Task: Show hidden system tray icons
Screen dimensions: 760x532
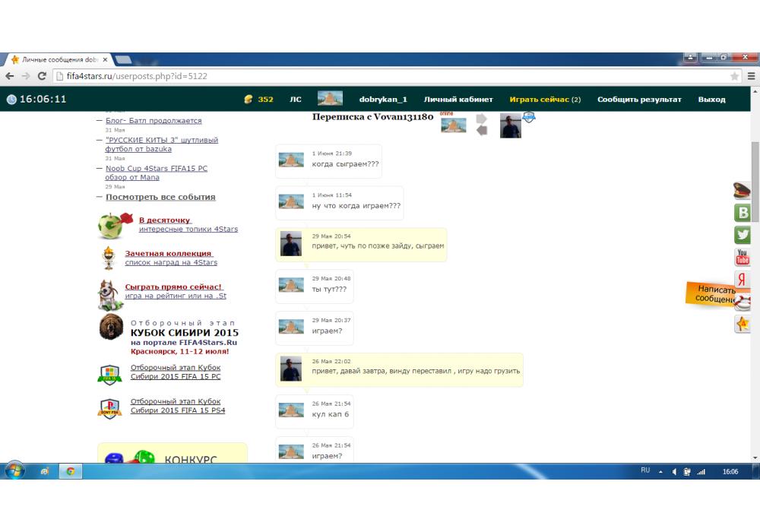Action: coord(661,471)
